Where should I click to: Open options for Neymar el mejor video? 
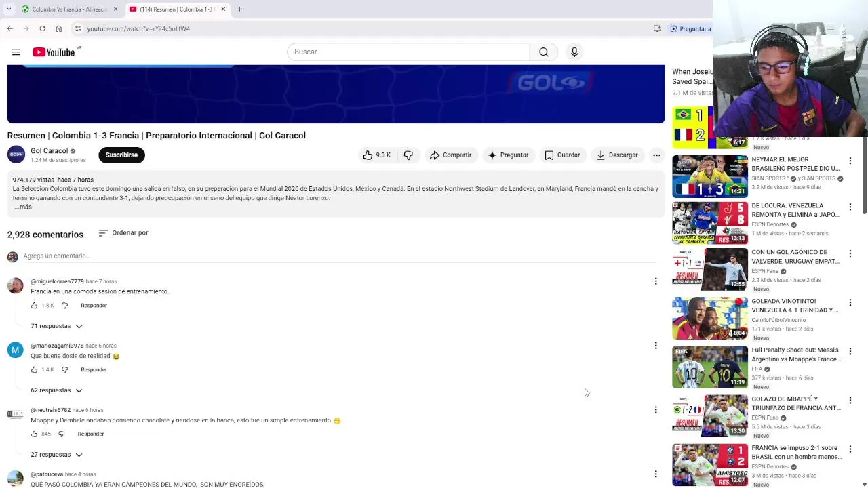click(850, 161)
